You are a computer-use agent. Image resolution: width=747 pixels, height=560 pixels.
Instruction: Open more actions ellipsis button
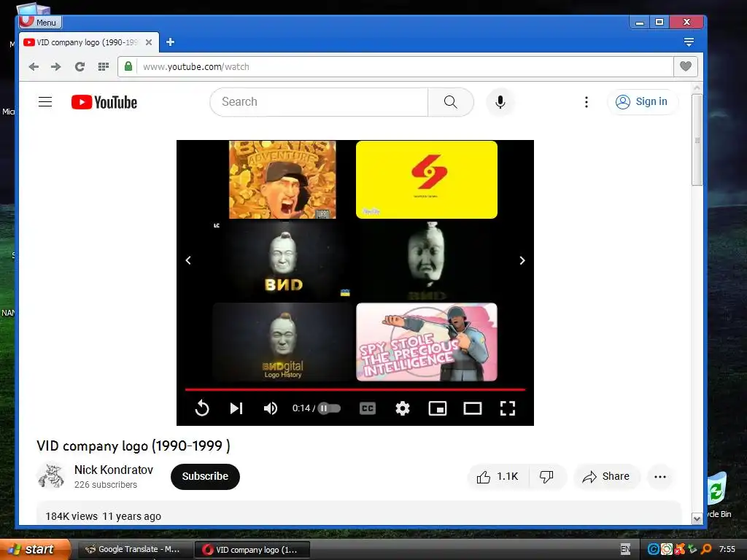pyautogui.click(x=659, y=476)
